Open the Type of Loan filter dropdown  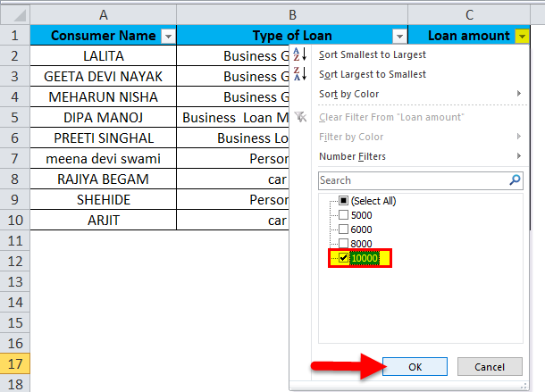[x=399, y=36]
